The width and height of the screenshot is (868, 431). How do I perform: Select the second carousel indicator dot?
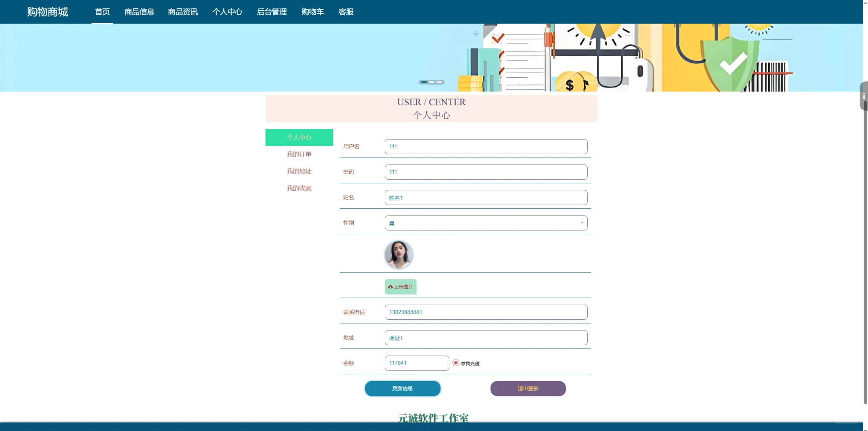431,82
